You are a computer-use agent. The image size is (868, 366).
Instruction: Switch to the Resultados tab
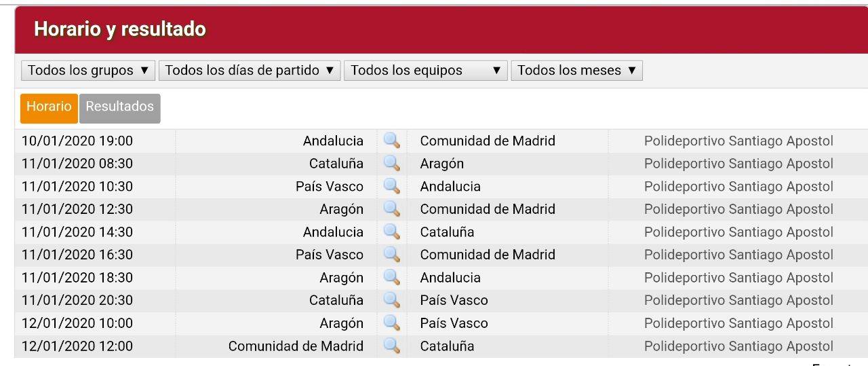point(119,107)
